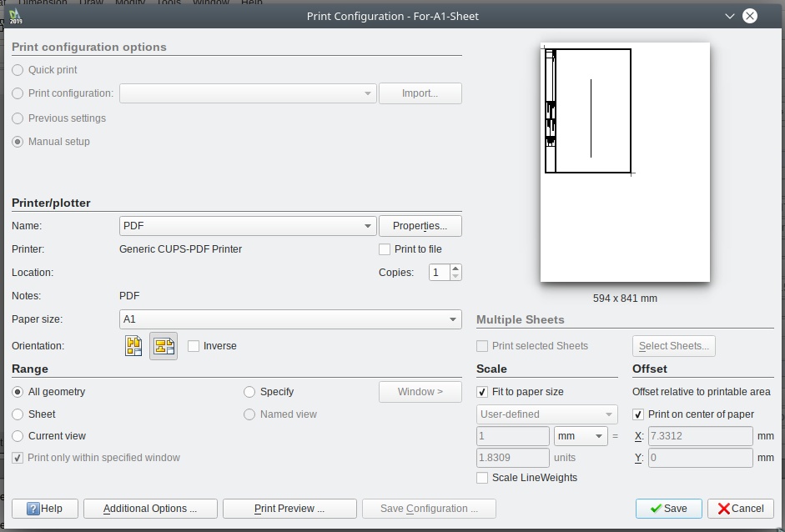Click the Import... button
The height and width of the screenshot is (532, 785).
click(x=420, y=93)
